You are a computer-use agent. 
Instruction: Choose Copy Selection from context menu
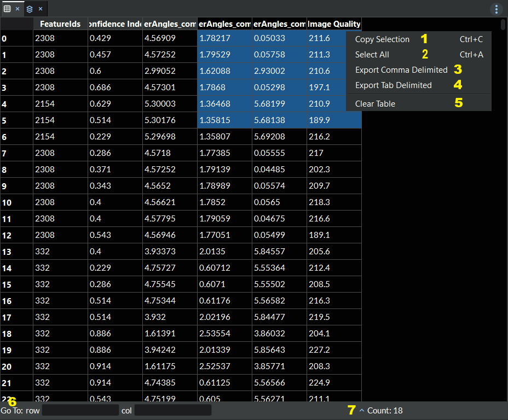(x=382, y=39)
